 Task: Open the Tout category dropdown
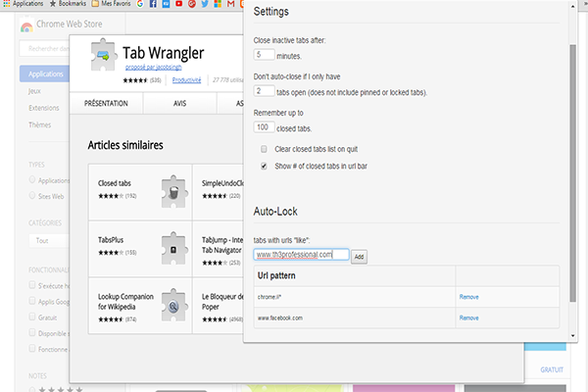pos(49,240)
